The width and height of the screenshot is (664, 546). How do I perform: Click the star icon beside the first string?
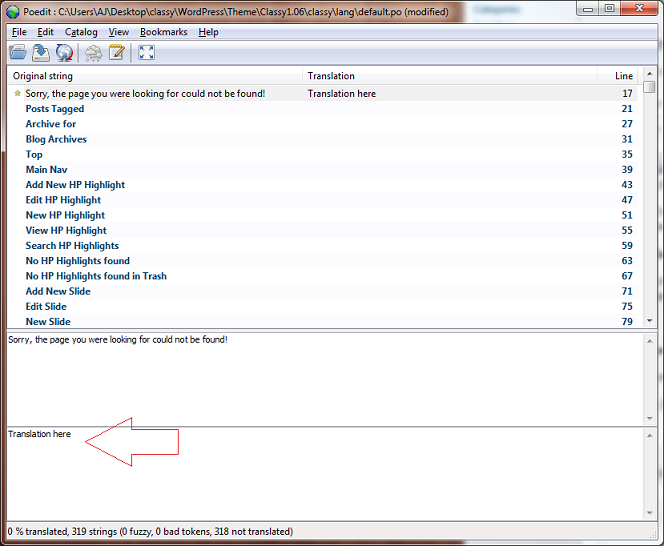17,93
